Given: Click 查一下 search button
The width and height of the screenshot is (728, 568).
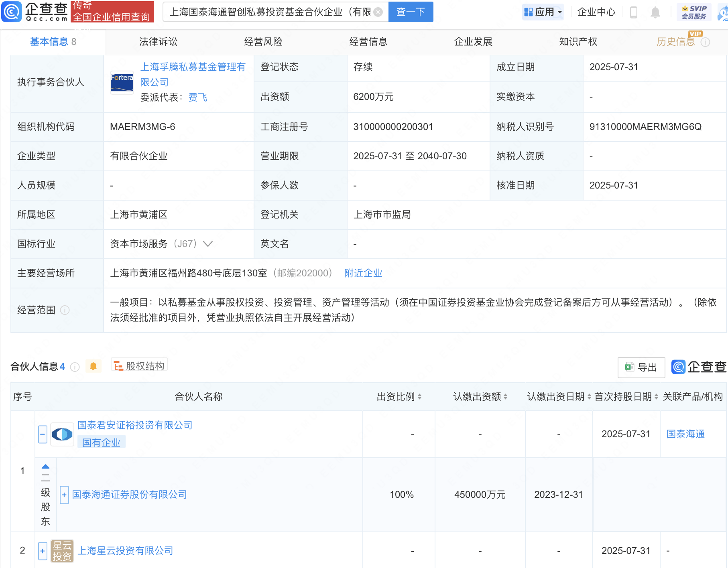Looking at the screenshot, I should (411, 12).
